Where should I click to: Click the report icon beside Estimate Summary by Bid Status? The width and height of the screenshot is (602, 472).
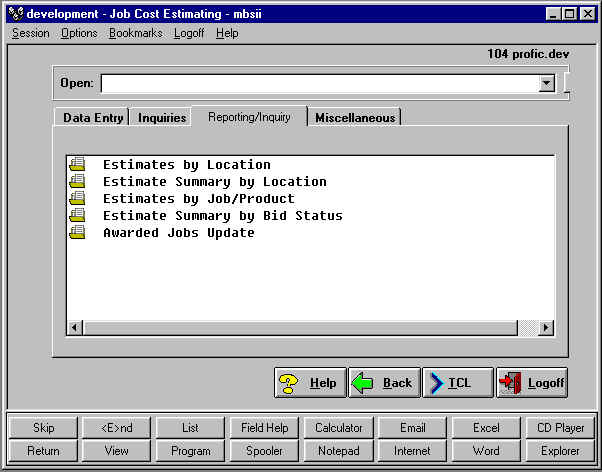pyautogui.click(x=77, y=215)
